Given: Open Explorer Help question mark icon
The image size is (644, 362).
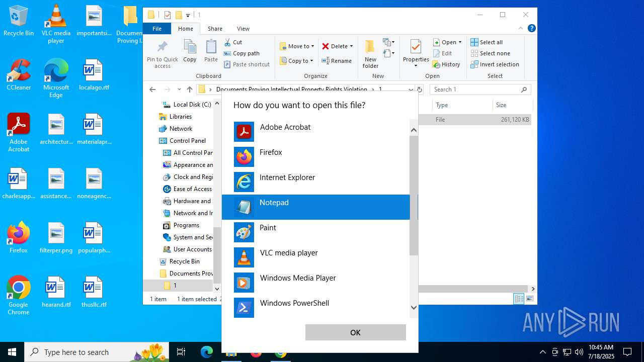Looking at the screenshot, I should tap(531, 29).
